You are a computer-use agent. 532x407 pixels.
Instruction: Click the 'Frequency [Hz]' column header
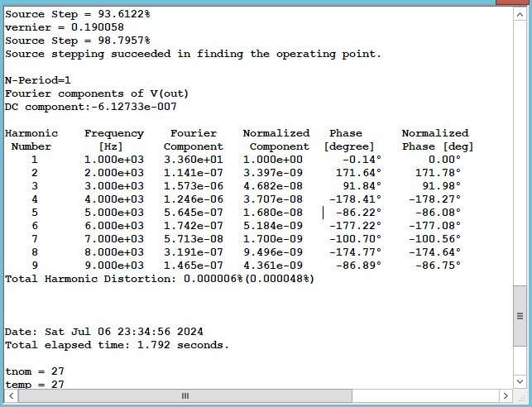pos(114,140)
